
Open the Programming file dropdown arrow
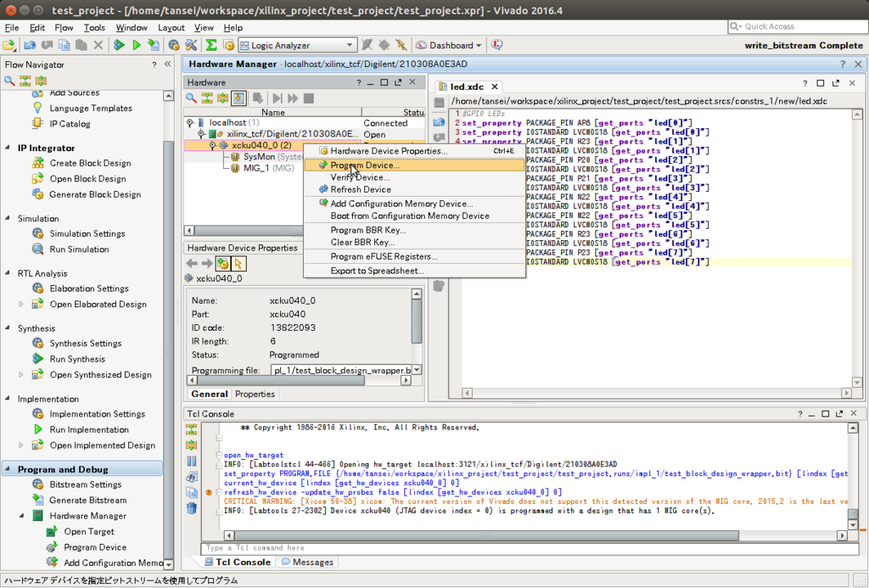417,370
